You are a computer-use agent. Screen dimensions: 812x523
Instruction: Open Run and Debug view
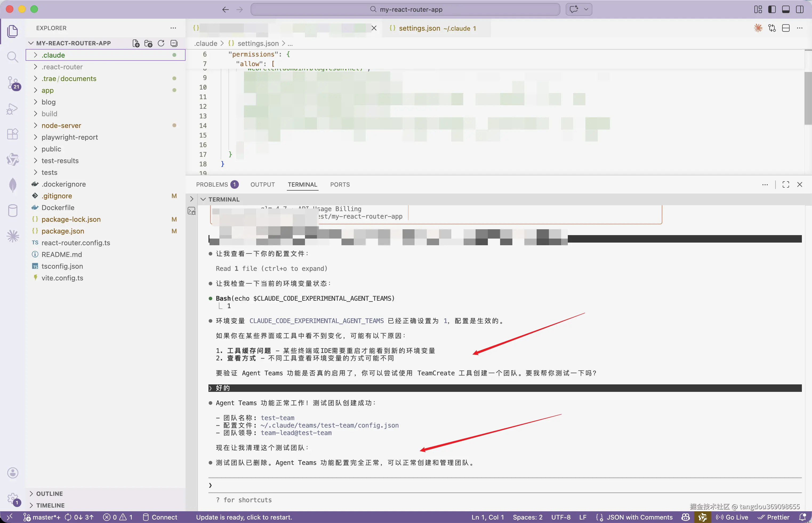pos(13,109)
